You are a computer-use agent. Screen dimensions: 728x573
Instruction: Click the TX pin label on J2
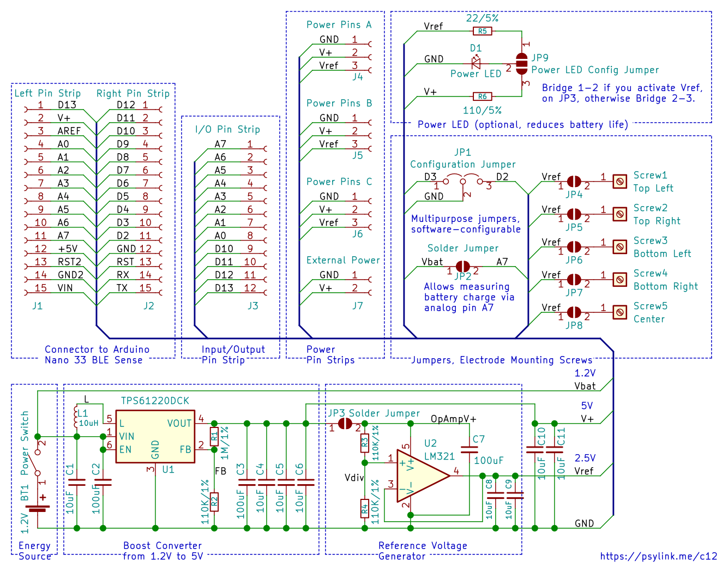pyautogui.click(x=122, y=288)
